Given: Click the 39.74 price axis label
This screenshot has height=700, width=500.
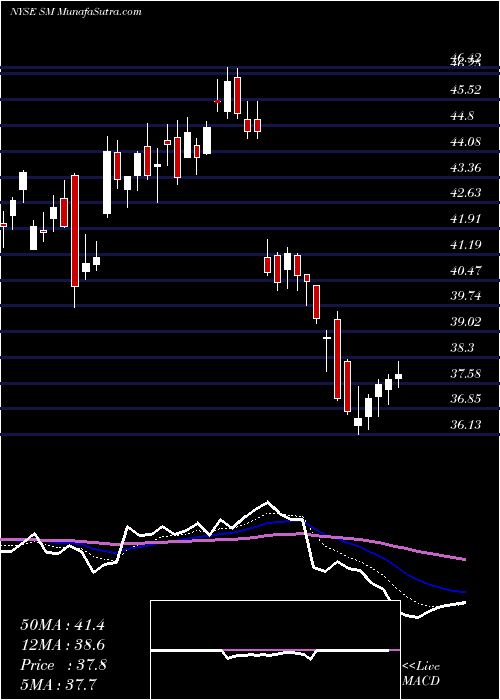Looking at the screenshot, I should coord(466,296).
